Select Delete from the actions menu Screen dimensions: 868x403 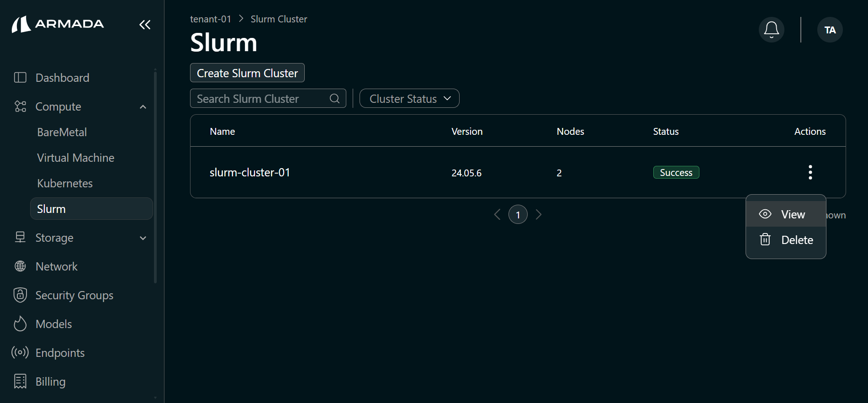tap(786, 239)
